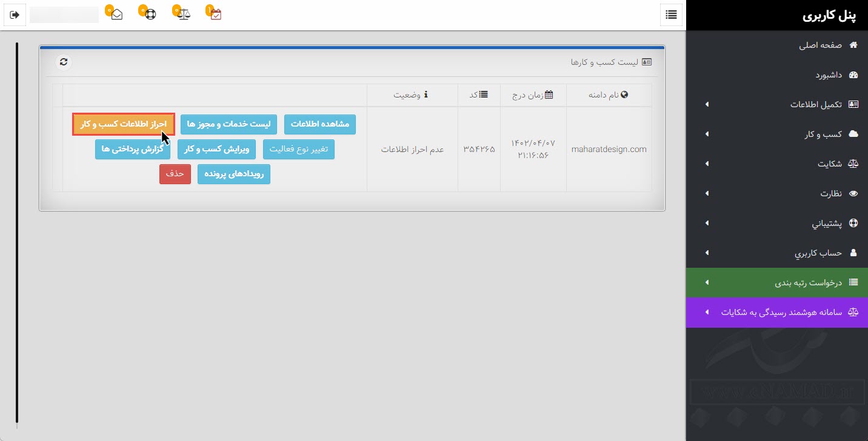Select the maharatdesign.com domain cell
This screenshot has height=441, width=868.
(609, 149)
